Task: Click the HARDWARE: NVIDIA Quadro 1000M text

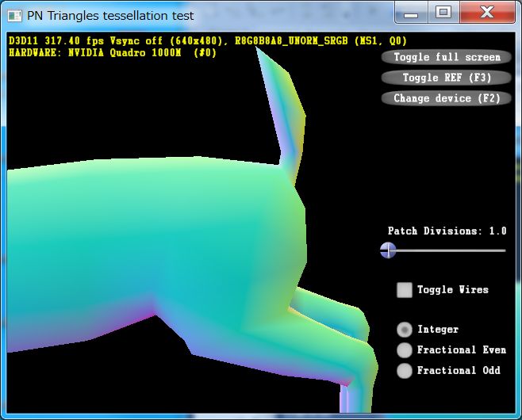Action: pos(113,53)
